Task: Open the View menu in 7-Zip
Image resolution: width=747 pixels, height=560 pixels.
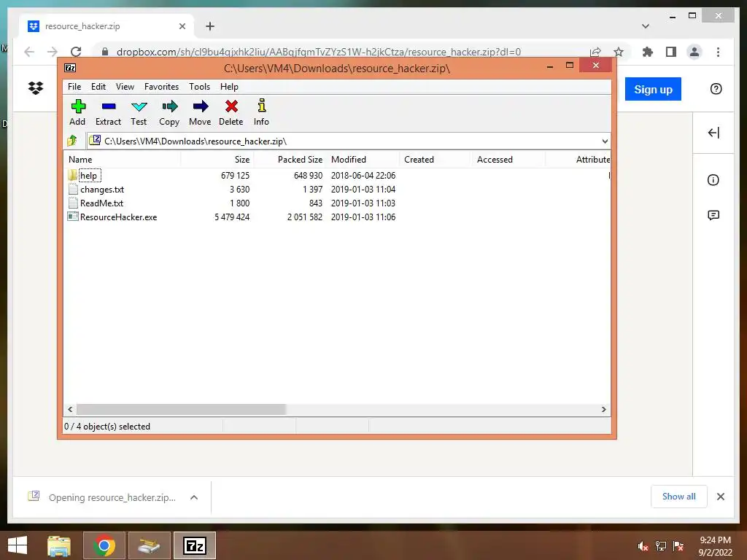Action: 125,87
